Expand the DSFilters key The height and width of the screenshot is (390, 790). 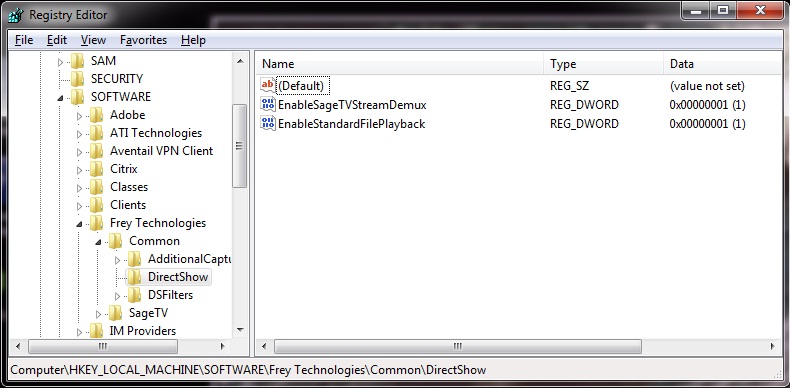click(x=117, y=296)
